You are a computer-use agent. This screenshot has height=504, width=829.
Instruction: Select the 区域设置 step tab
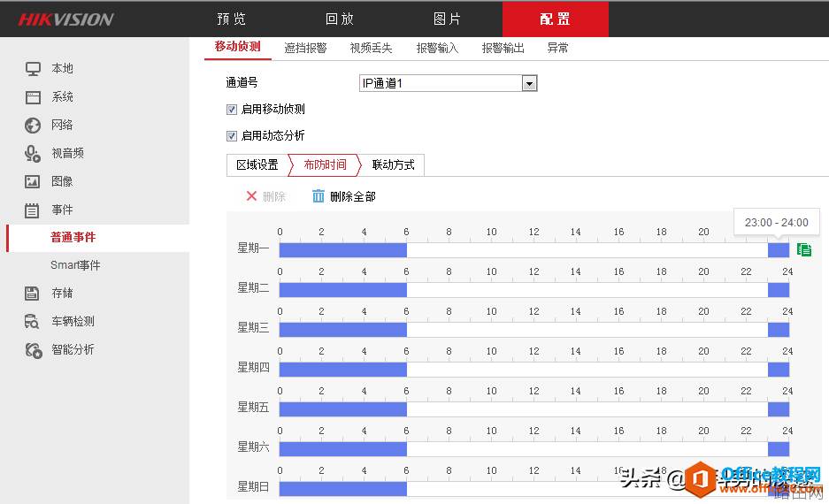(257, 164)
